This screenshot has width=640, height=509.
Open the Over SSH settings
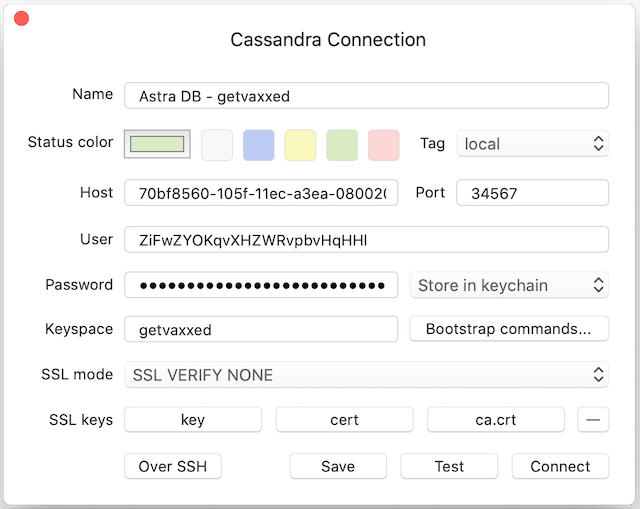173,466
